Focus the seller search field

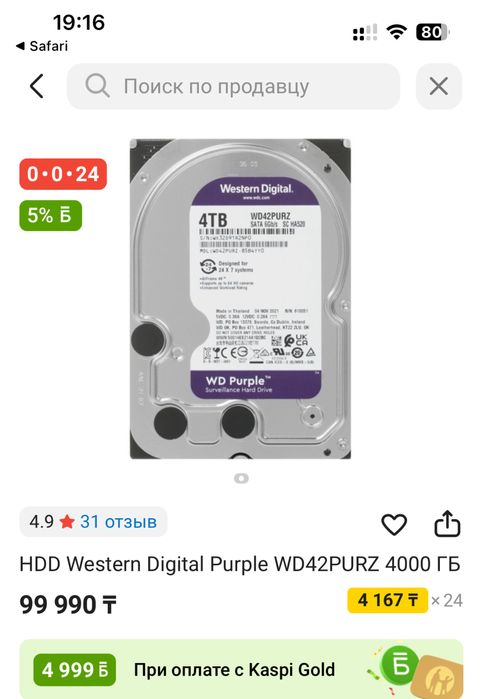pyautogui.click(x=233, y=86)
